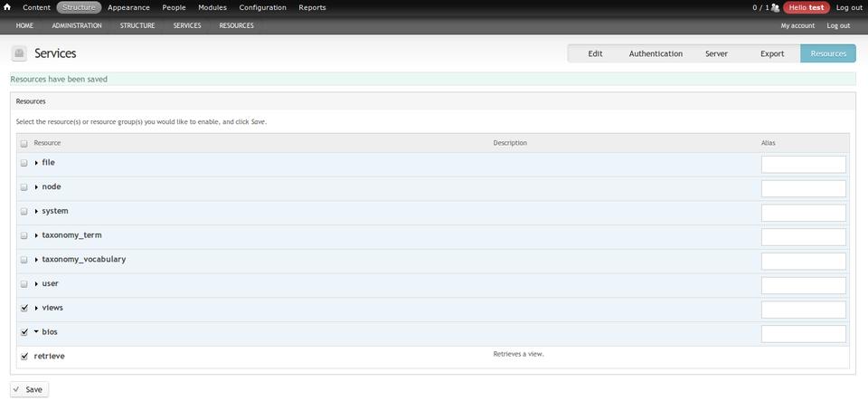
Task: Click the Hello test user badge
Action: click(x=806, y=7)
